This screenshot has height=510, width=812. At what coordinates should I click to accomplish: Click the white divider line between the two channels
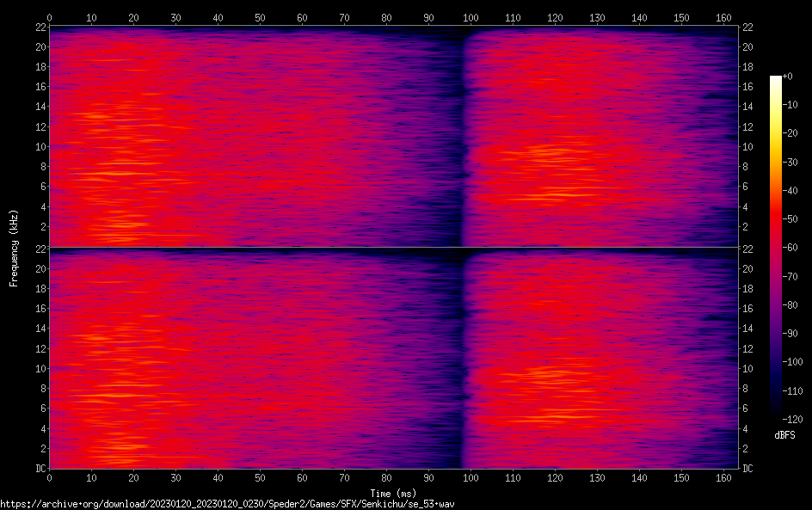[x=393, y=249]
